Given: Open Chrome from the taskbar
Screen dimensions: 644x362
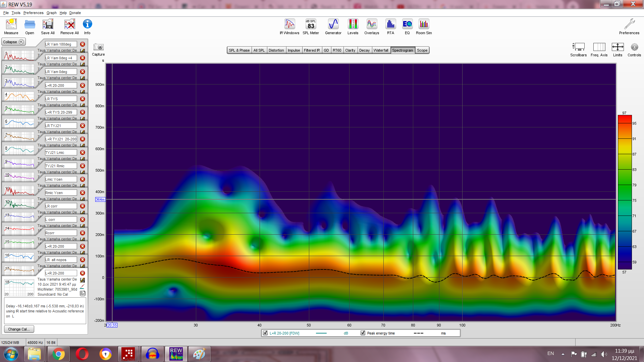Looking at the screenshot, I should coord(58,354).
